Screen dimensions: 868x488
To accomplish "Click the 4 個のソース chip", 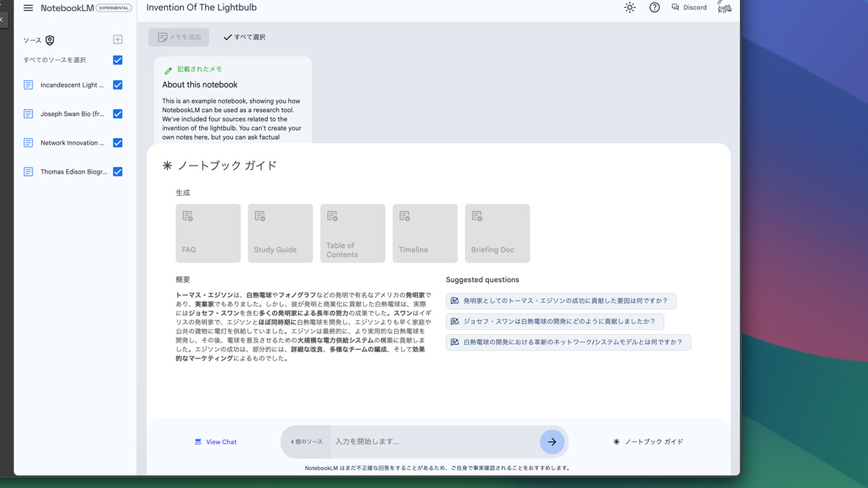I will pos(306,442).
